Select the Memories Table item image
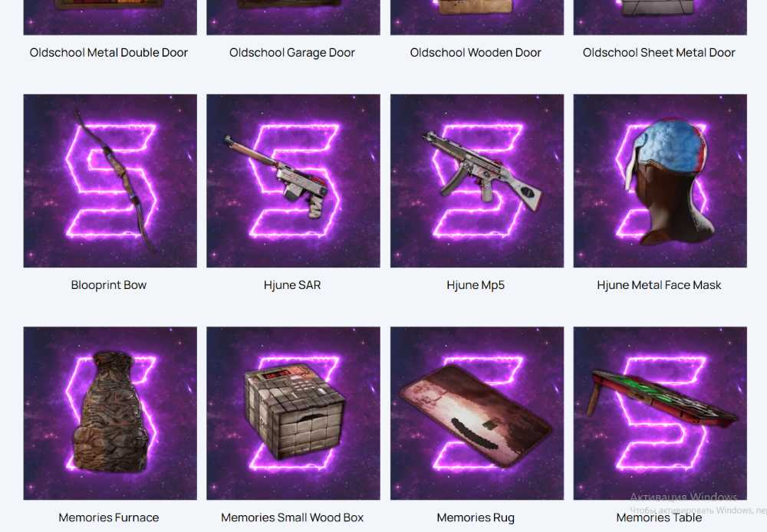767x532 pixels. (660, 413)
